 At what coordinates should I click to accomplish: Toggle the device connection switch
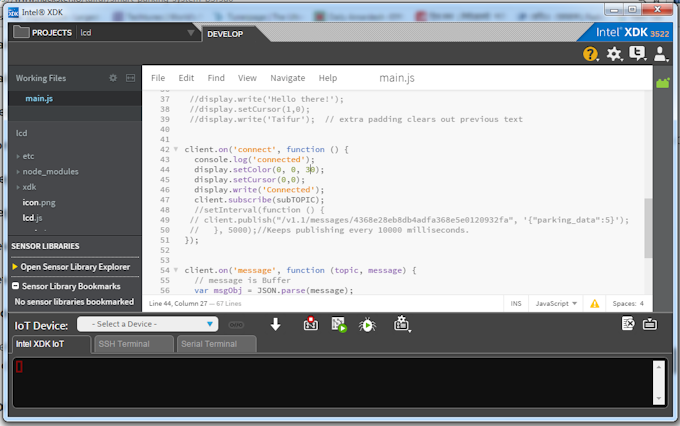pos(236,325)
